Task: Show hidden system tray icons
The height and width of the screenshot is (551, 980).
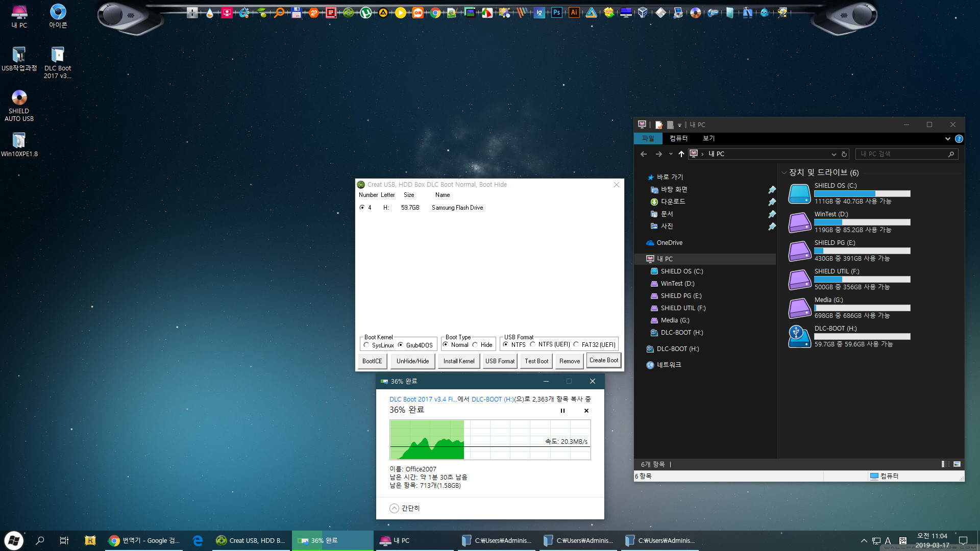Action: pyautogui.click(x=864, y=541)
